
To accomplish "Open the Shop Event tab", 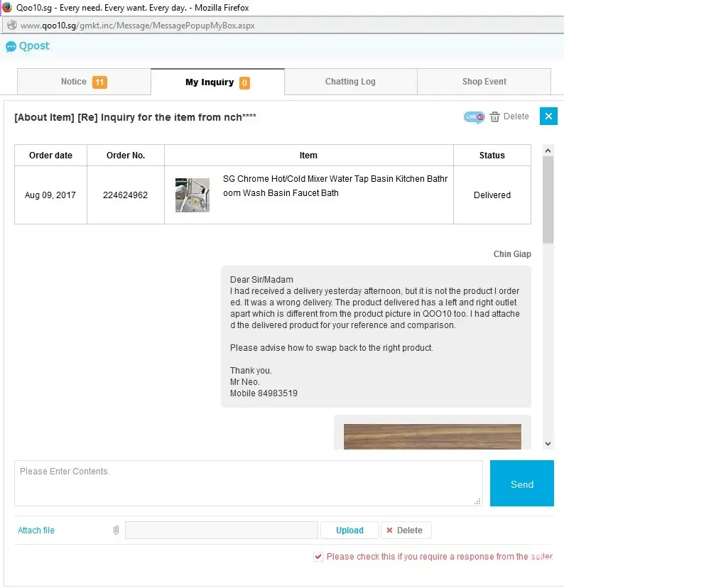I will [x=484, y=82].
